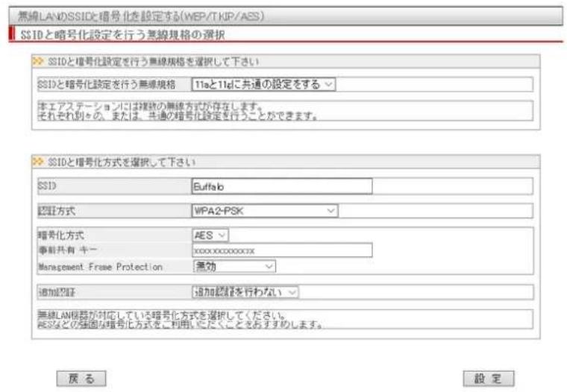Screen dimensions: 567x392
Task: Click the arrow icon beside SSIDと暗号化方式を選択
Action: pyautogui.click(x=38, y=162)
